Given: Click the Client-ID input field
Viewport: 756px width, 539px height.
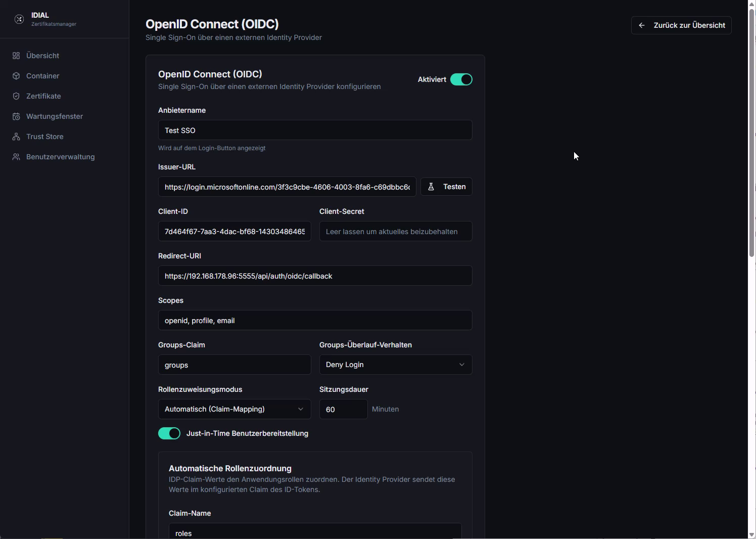Looking at the screenshot, I should coord(234,231).
